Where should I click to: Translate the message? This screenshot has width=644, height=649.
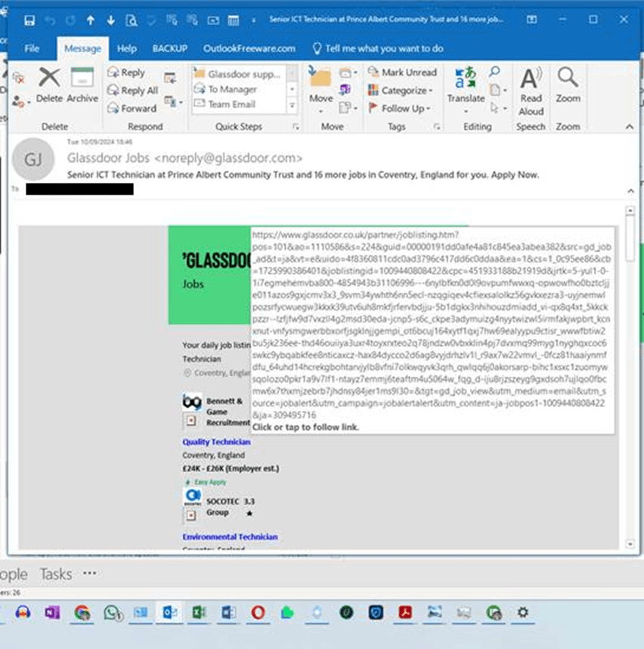[466, 90]
